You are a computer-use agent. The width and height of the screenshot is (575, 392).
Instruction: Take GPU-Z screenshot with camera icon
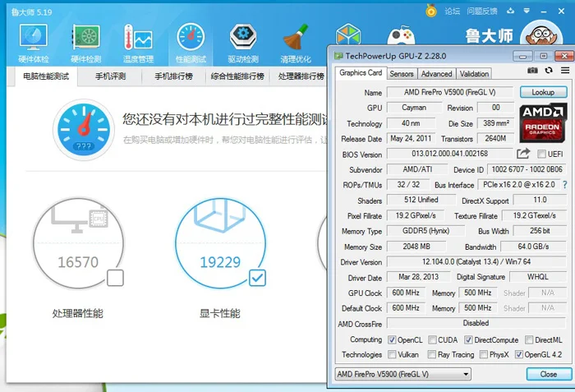coord(532,71)
